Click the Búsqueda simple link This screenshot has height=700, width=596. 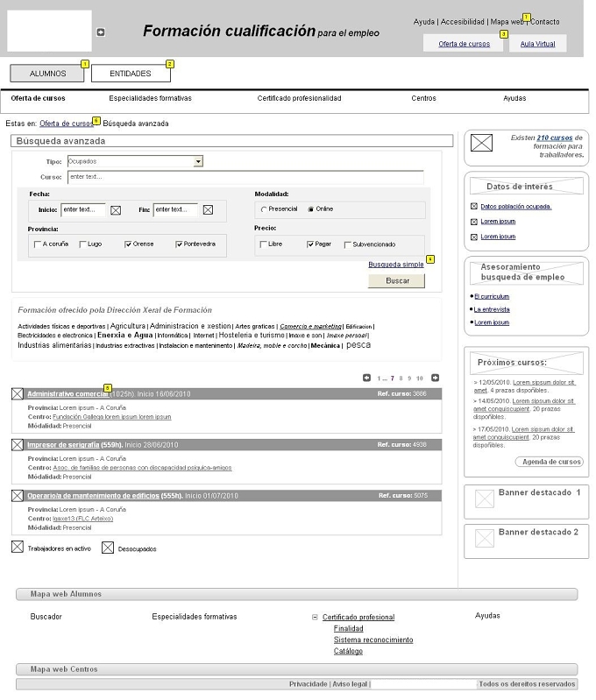click(x=396, y=265)
